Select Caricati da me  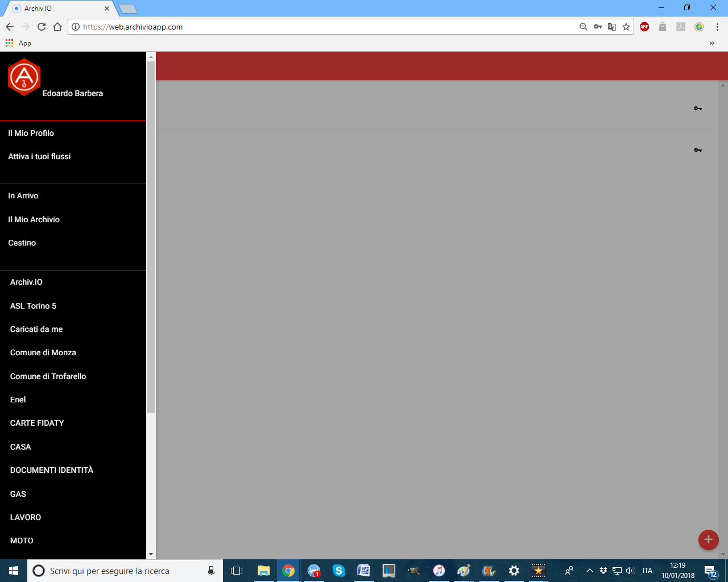[x=36, y=329]
